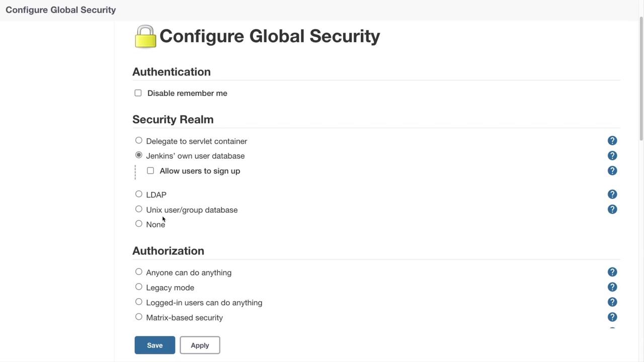Show help for Jenkins' own user database
This screenshot has height=362, width=644.
pos(612,156)
